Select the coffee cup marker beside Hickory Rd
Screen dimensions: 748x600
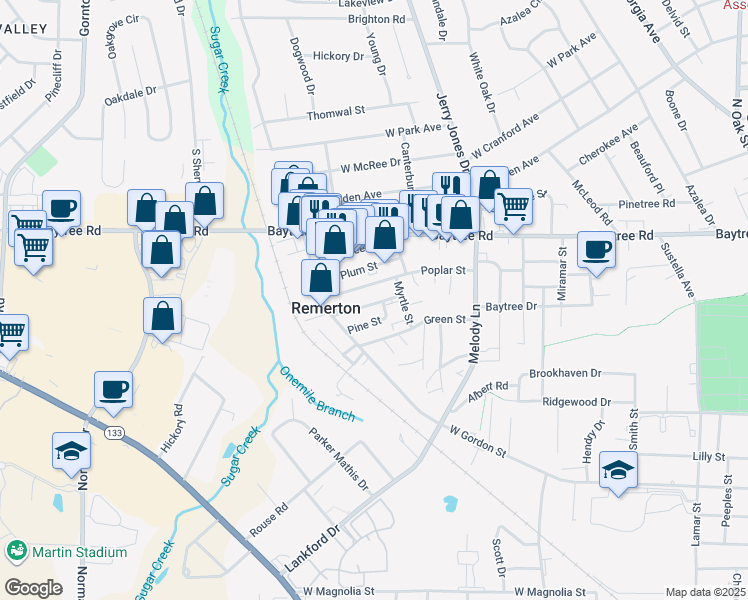pos(114,388)
